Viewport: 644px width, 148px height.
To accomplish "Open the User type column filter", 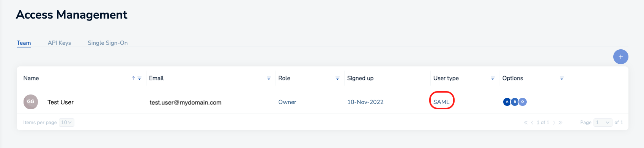I will pos(493,78).
